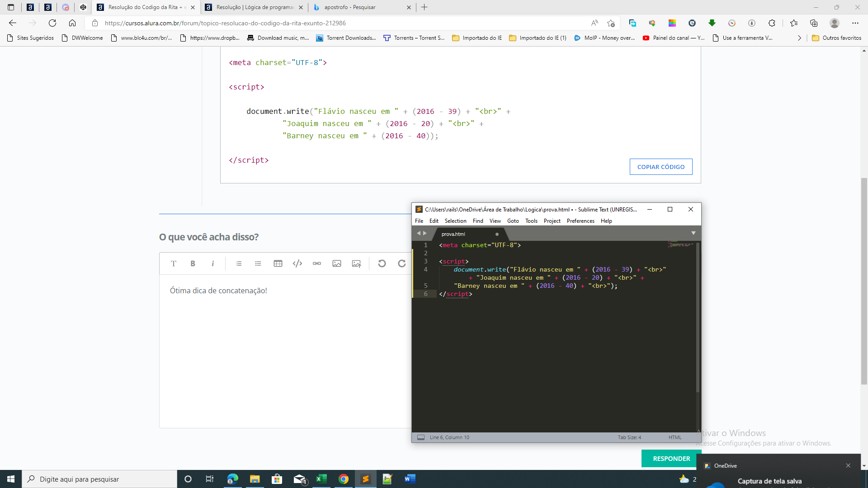Open Sublime Text Project menu

(552, 221)
